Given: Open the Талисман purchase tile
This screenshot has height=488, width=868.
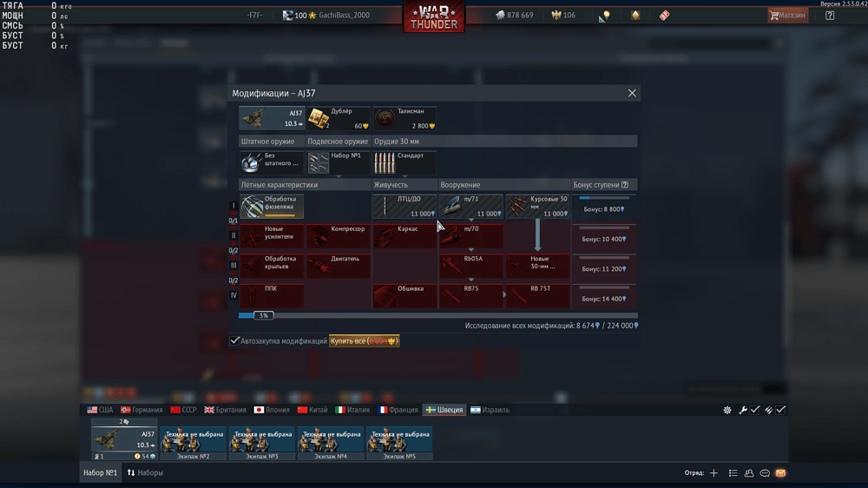Looking at the screenshot, I should pyautogui.click(x=404, y=119).
